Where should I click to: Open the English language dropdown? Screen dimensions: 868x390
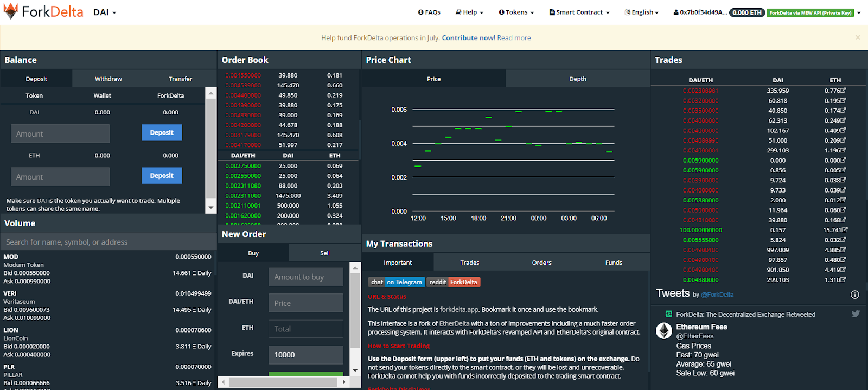click(x=642, y=12)
